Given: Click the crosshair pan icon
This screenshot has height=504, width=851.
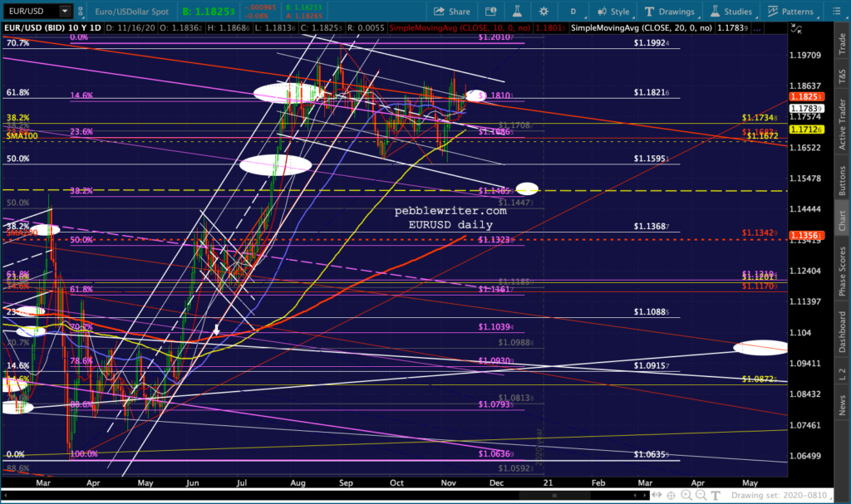Looking at the screenshot, I should pyautogui.click(x=671, y=496).
